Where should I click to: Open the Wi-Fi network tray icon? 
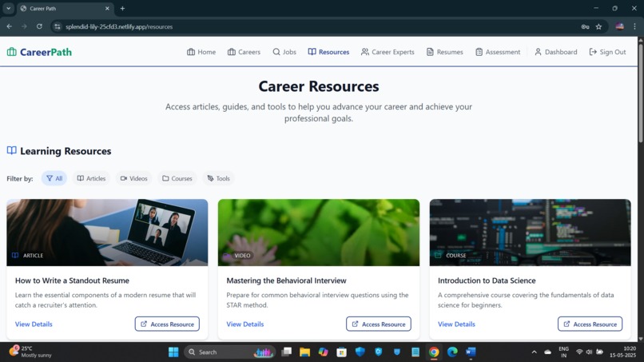tap(579, 352)
